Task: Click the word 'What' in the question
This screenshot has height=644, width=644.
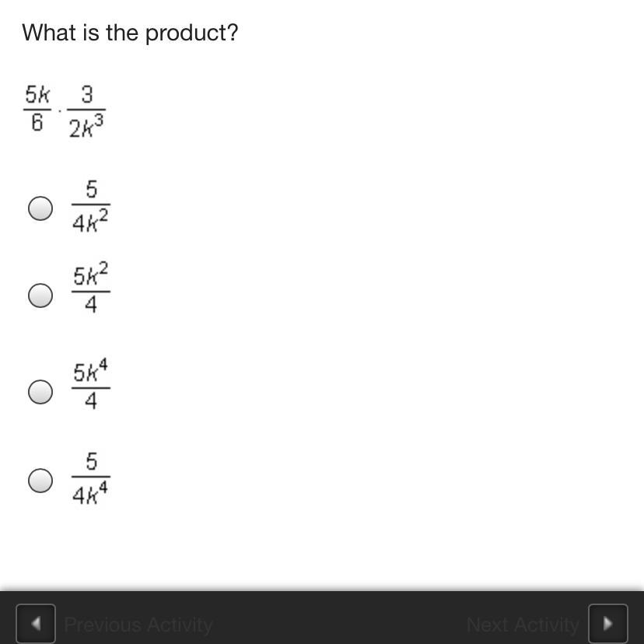Action: 49,33
